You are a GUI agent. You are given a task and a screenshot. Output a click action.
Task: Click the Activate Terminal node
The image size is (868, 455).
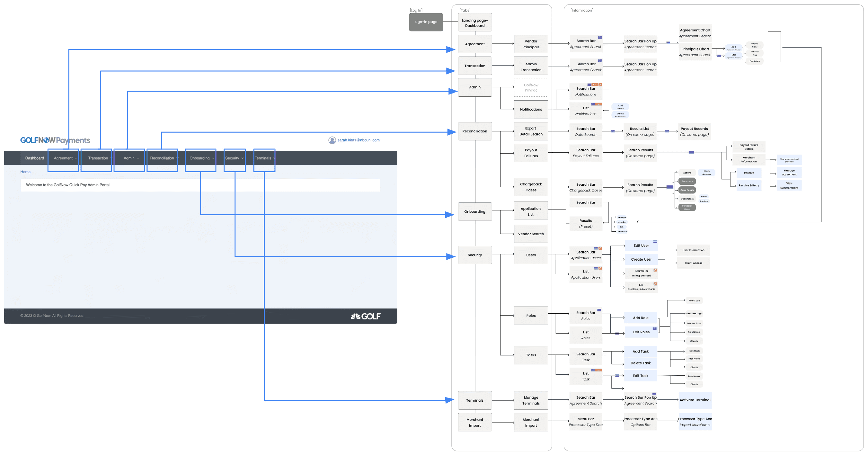coord(695,400)
